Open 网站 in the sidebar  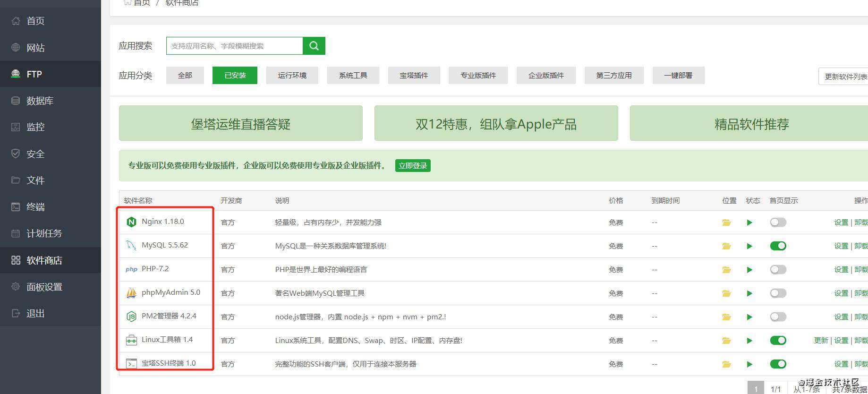(51, 48)
